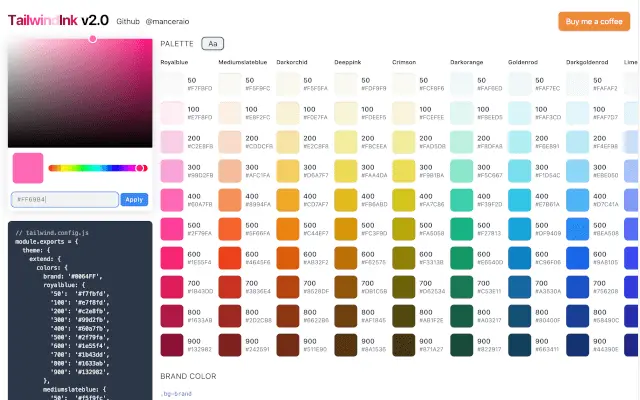Click the Crimson column heading
The width and height of the screenshot is (640, 400).
click(x=404, y=62)
